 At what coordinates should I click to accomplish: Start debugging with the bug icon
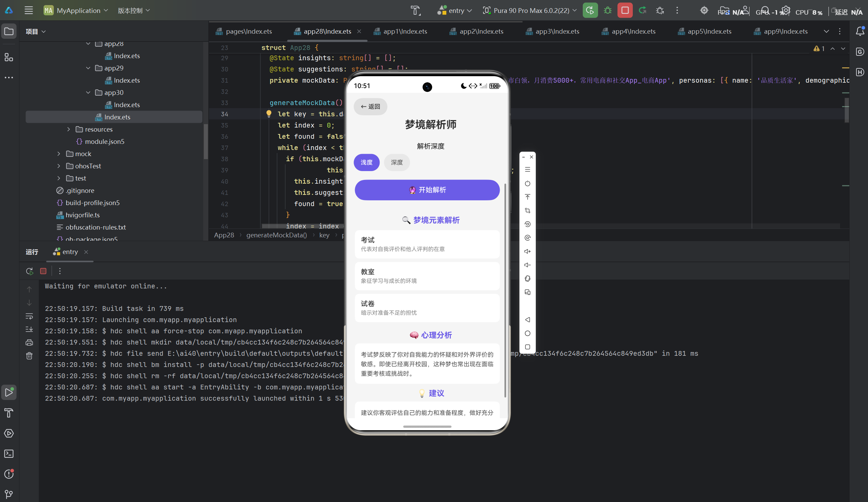[x=608, y=10]
